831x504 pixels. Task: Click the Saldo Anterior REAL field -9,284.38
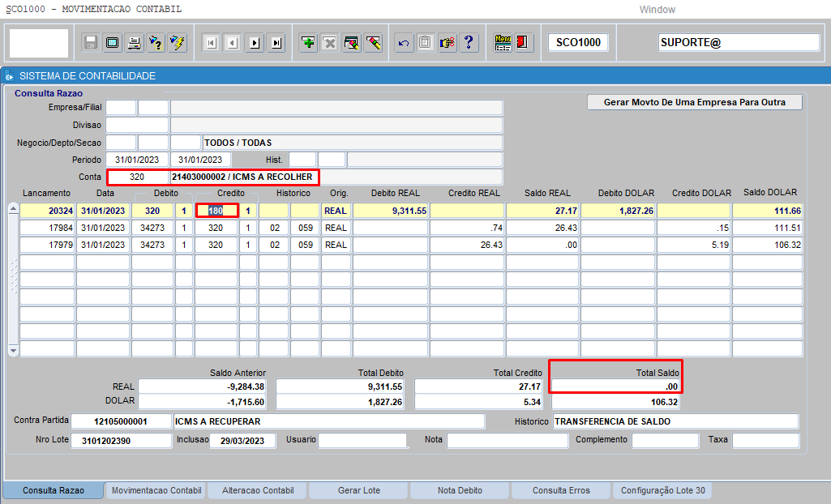tap(202, 387)
